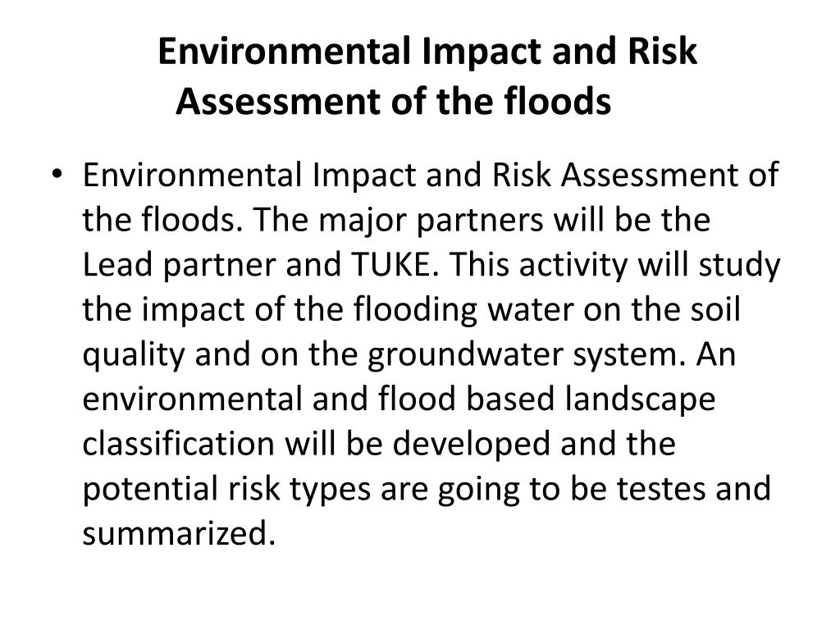Click the title's second line "Assessment of the floods"
This screenshot has width=840, height=630.
pyautogui.click(x=394, y=101)
